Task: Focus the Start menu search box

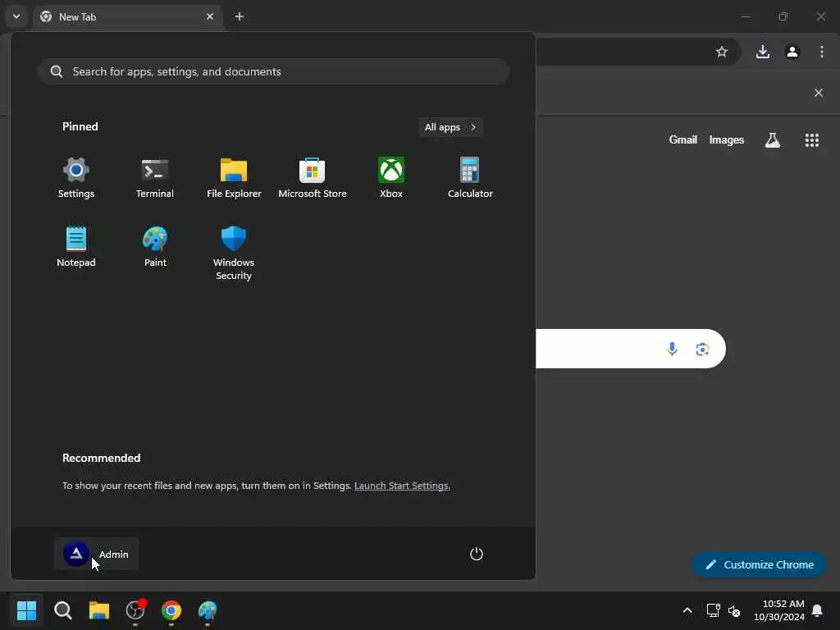Action: tap(273, 71)
